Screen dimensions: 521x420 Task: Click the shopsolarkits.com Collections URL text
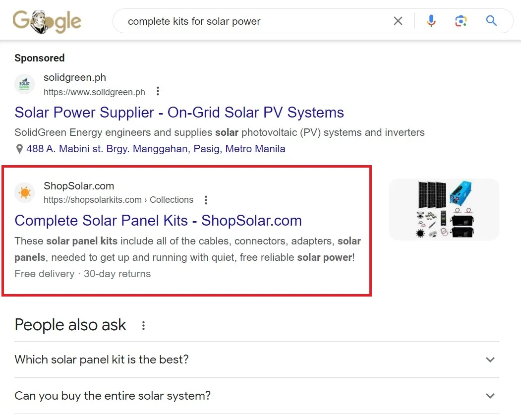pyautogui.click(x=118, y=200)
